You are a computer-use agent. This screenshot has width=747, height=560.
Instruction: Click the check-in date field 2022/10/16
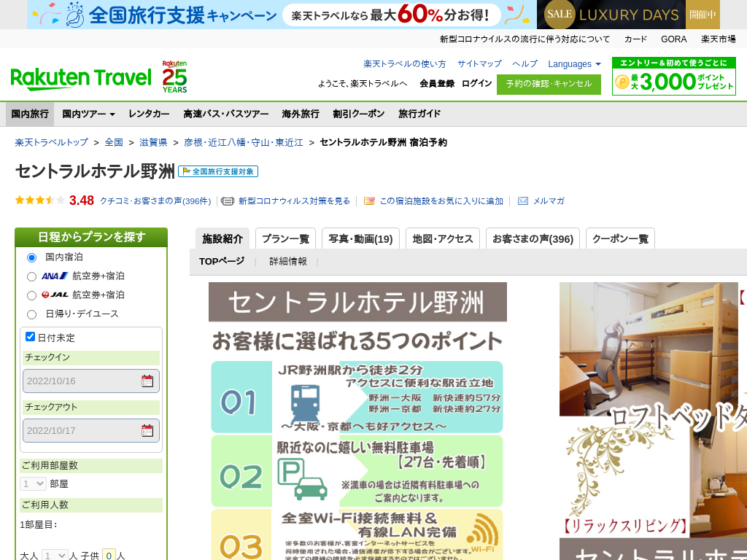(91, 381)
